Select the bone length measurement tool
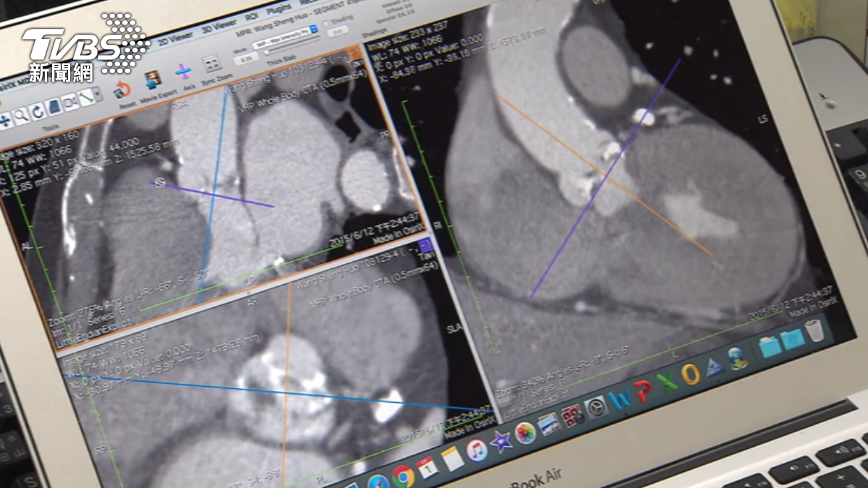This screenshot has width=868, height=488. point(86,97)
